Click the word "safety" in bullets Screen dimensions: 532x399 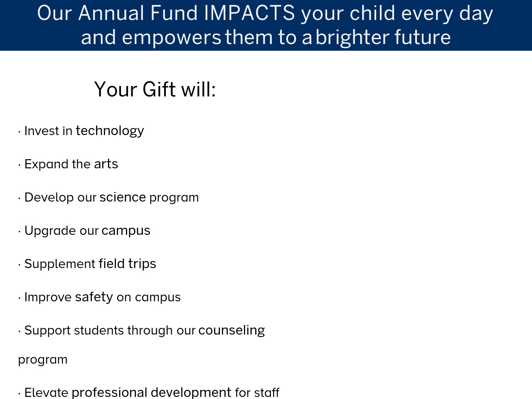coord(94,297)
